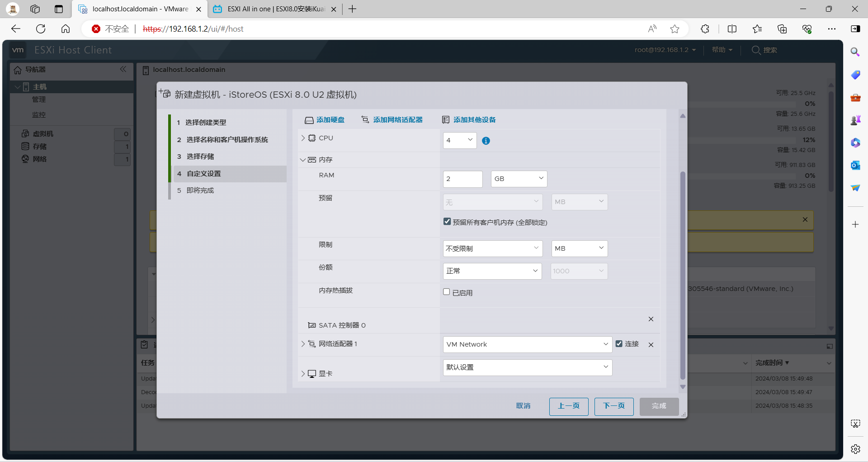Dismiss the yellow warning banner
This screenshot has height=462, width=868.
click(805, 219)
